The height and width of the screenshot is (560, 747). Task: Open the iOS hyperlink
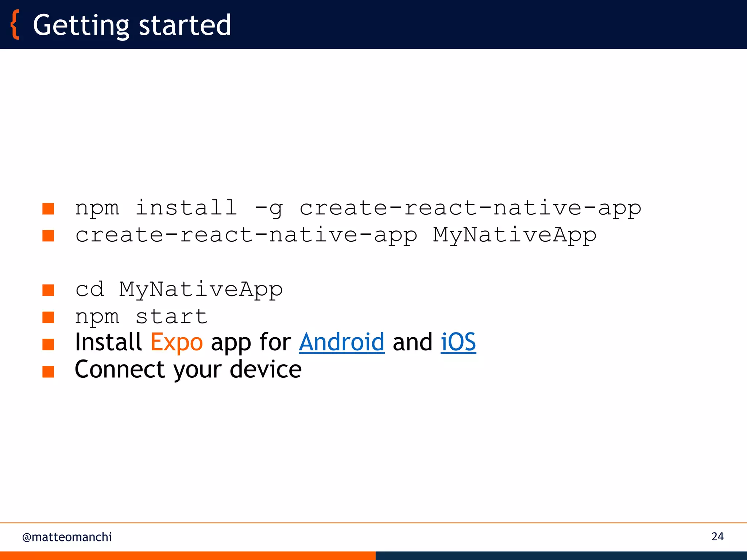pos(458,342)
